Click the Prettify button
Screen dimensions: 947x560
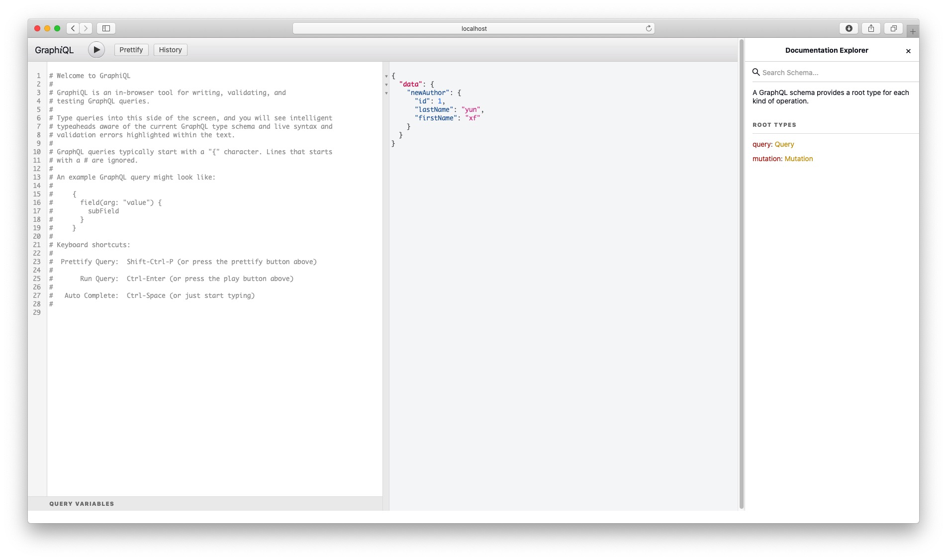click(131, 50)
